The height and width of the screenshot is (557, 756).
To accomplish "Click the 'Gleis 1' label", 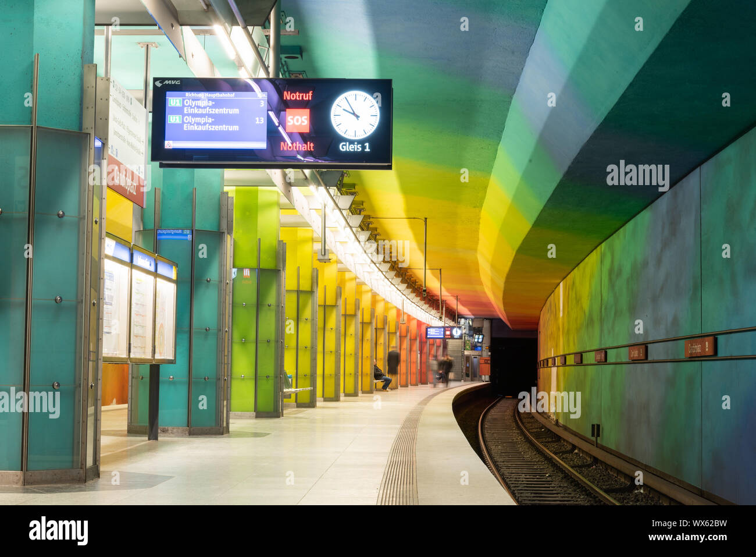I will (x=355, y=147).
